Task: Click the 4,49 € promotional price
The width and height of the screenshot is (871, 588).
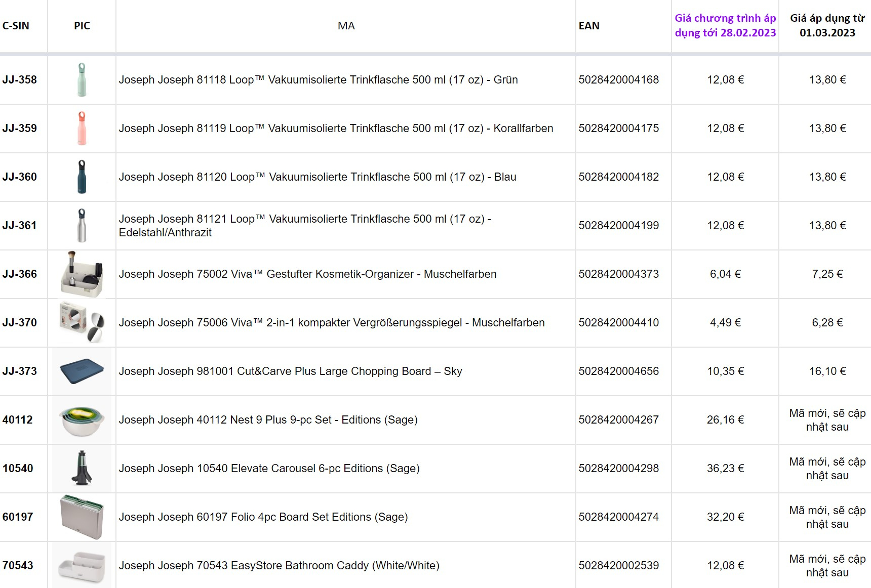Action: click(725, 322)
